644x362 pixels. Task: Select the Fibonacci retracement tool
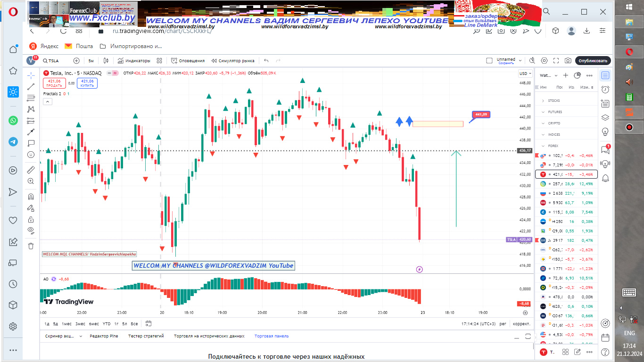coord(31,98)
